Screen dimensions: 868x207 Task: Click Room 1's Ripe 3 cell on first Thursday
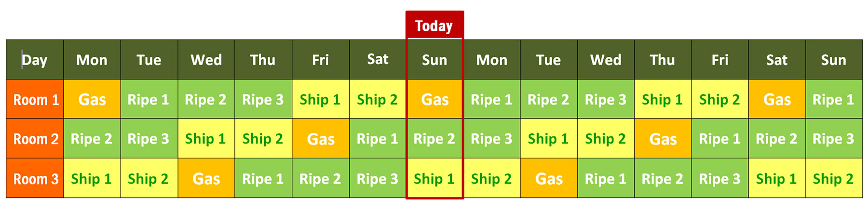point(263,100)
